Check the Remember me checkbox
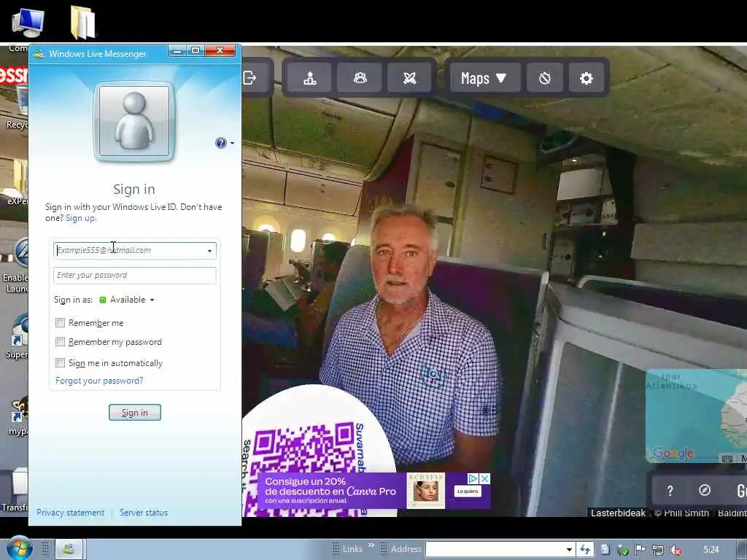Viewport: 747px width, 560px height. 60,323
